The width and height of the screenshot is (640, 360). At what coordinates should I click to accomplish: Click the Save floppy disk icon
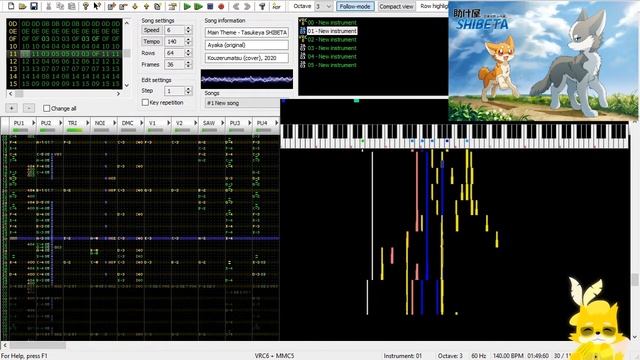point(34,6)
